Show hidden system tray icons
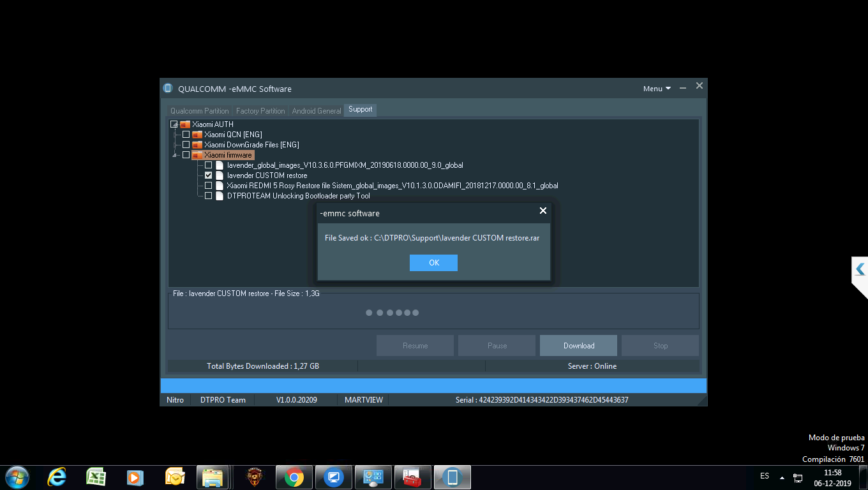Image resolution: width=868 pixels, height=490 pixels. [782, 477]
